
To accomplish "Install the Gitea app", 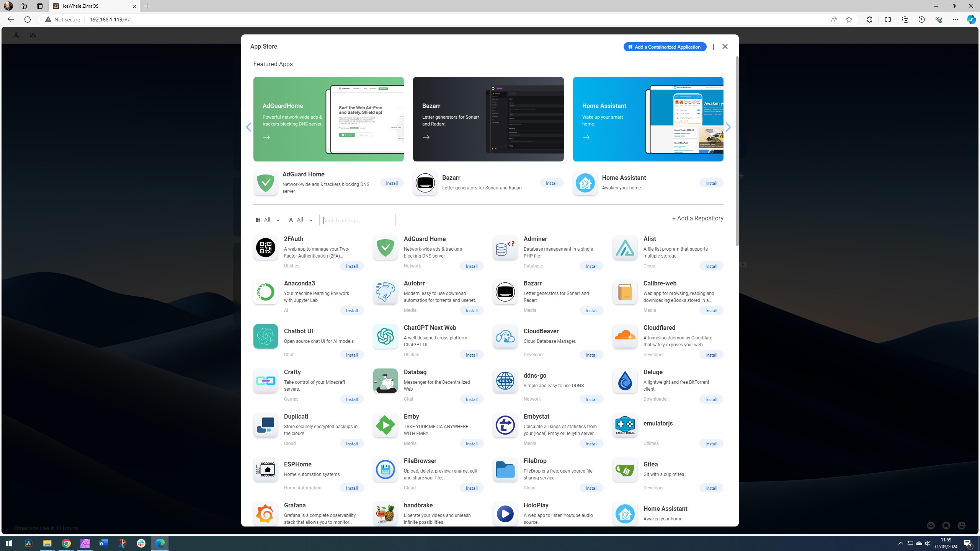I will tap(711, 488).
